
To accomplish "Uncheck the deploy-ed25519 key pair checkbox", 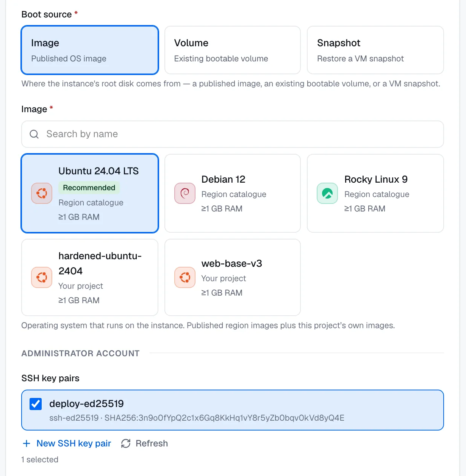I will point(36,404).
